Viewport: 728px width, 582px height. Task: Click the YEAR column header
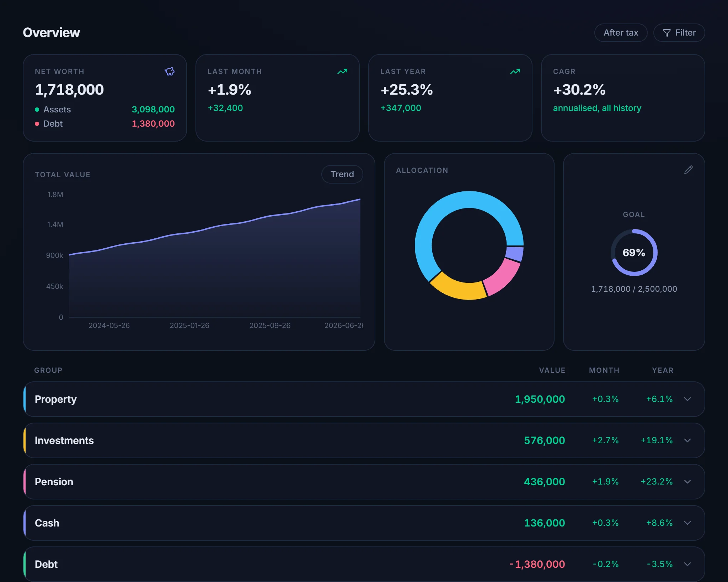(663, 370)
